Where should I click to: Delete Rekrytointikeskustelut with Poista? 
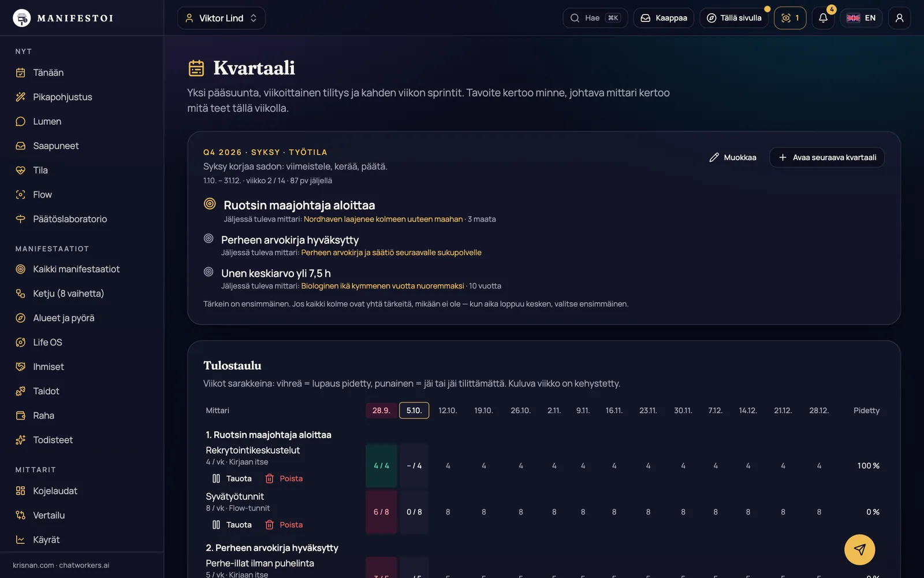284,479
